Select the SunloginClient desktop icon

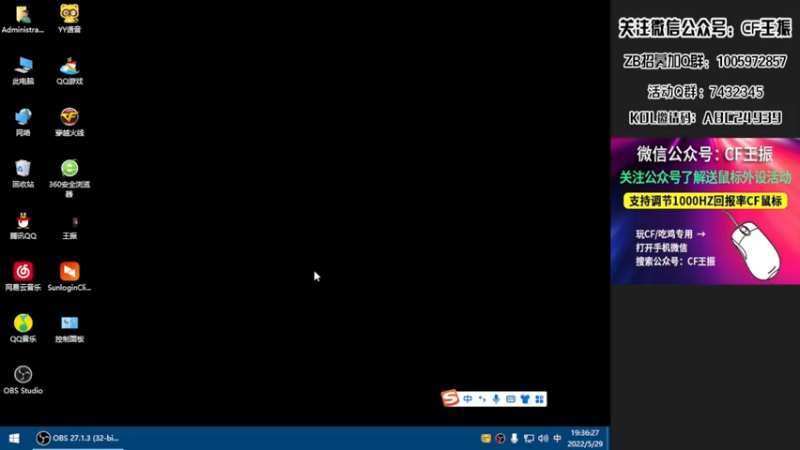[x=69, y=277]
